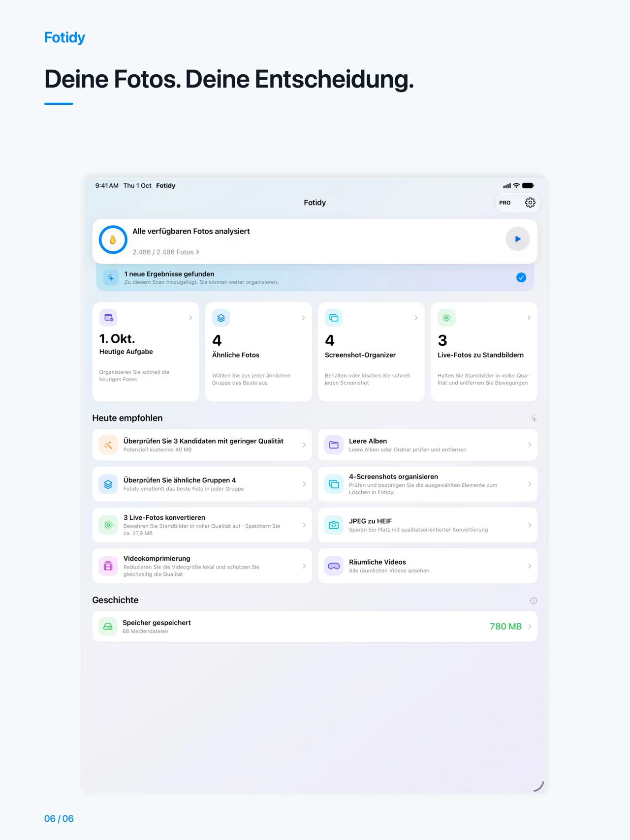Tap the PRO badge

[505, 203]
